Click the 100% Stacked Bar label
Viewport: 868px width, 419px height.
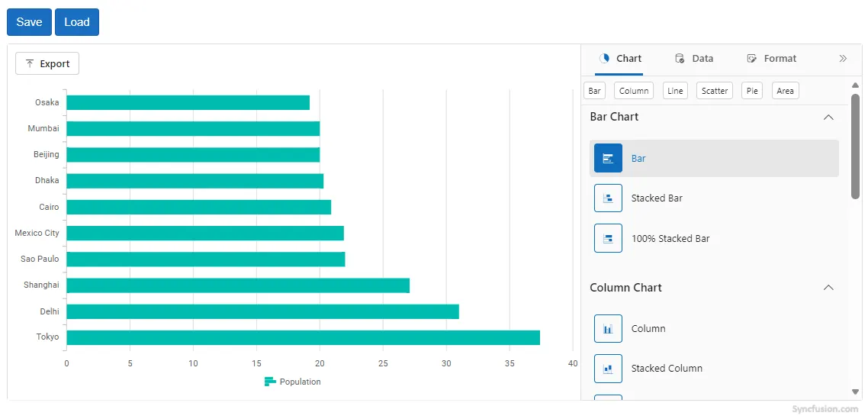click(670, 239)
